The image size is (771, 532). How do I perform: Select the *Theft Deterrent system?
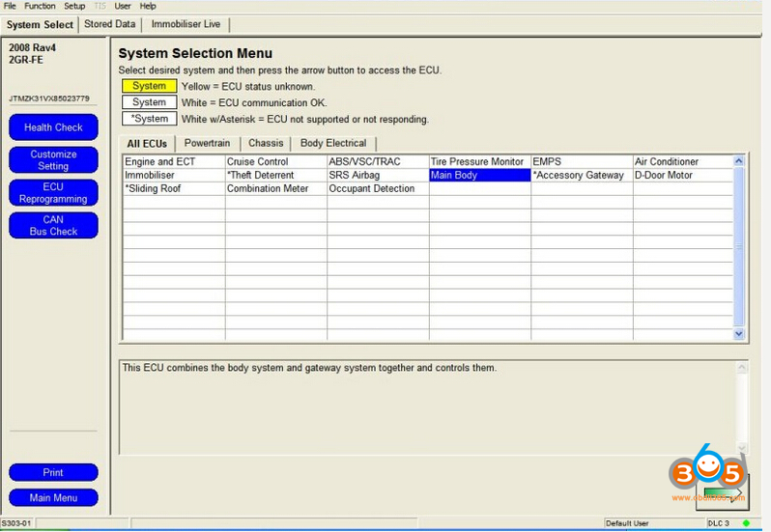coord(276,175)
